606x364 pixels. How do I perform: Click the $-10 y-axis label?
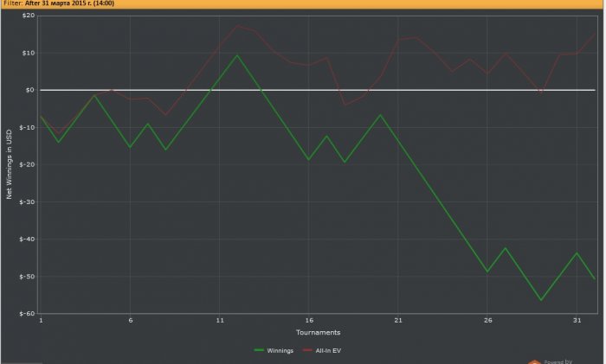[x=27, y=127]
